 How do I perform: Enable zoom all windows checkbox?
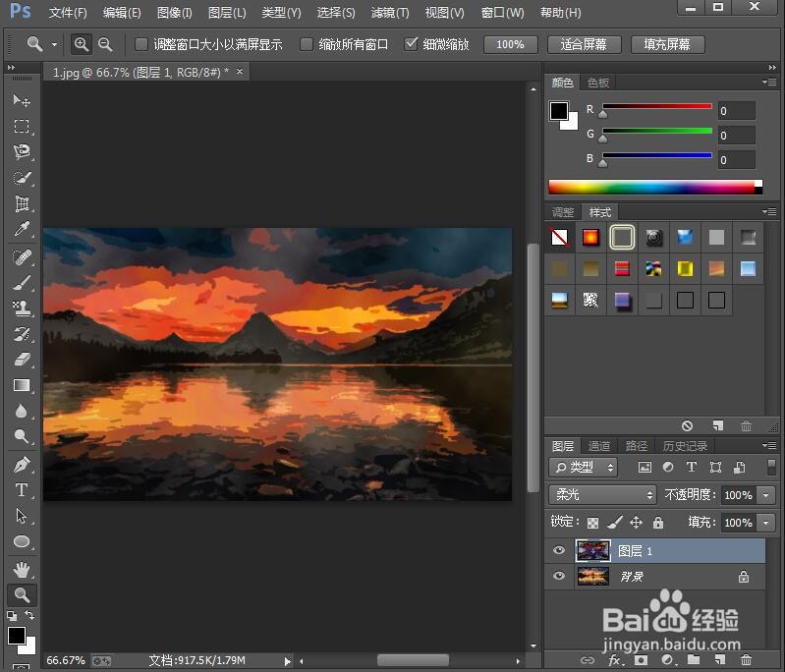(x=306, y=44)
